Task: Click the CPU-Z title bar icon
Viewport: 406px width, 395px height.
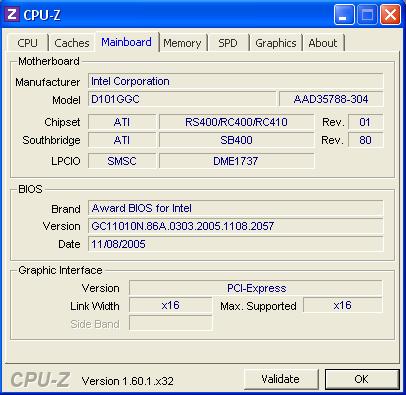Action: tap(13, 14)
